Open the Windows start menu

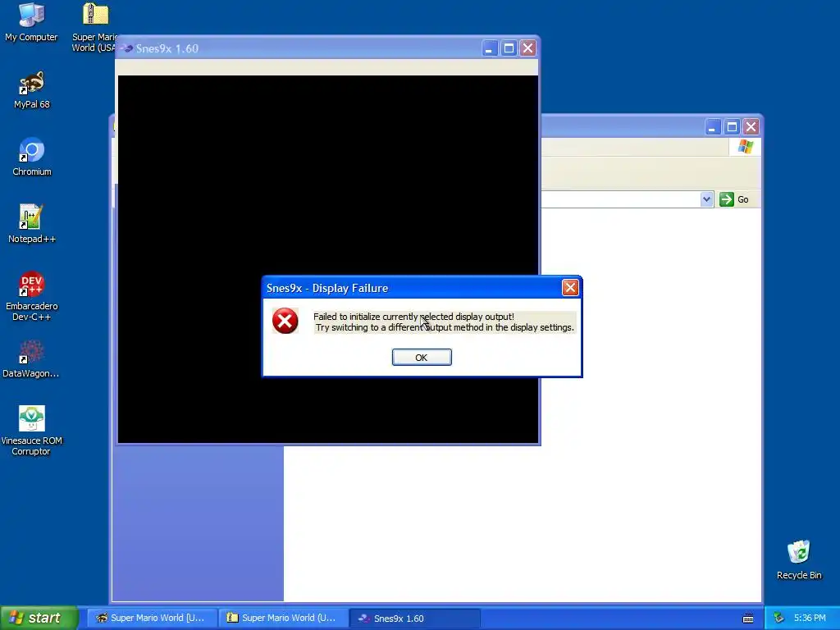click(x=39, y=618)
